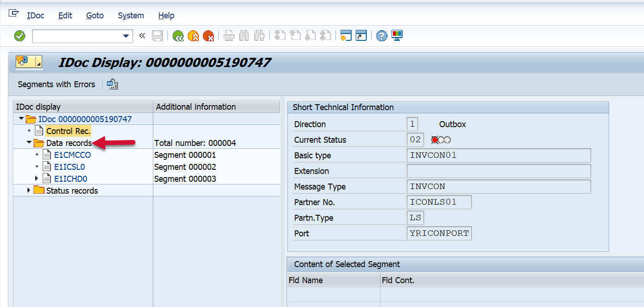Collapse the Data records folder

pyautogui.click(x=29, y=143)
